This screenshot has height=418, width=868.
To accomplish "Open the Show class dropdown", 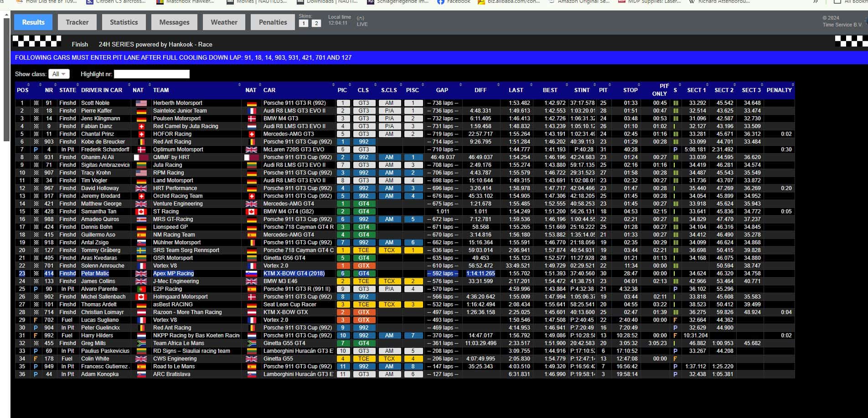I will 58,74.
